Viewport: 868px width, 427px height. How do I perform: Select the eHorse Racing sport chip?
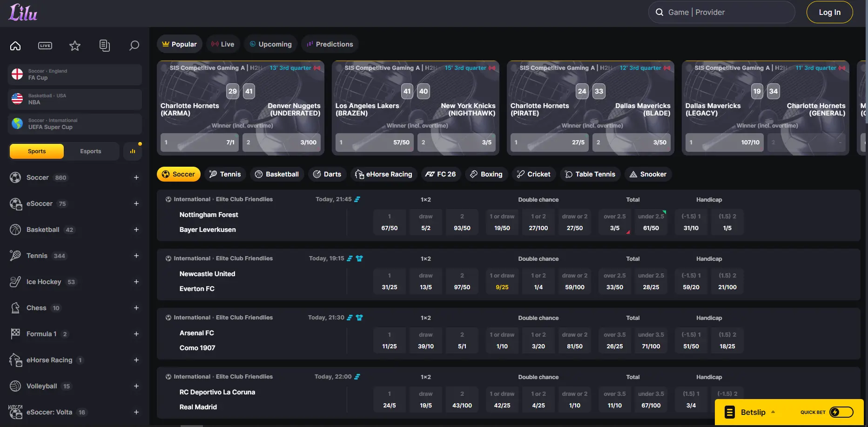pyautogui.click(x=384, y=174)
